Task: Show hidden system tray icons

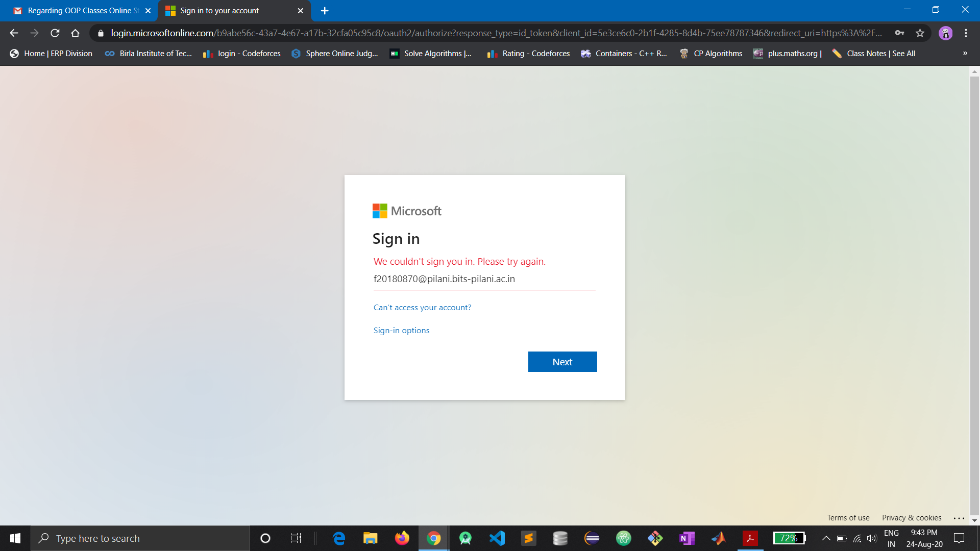Action: [826, 538]
